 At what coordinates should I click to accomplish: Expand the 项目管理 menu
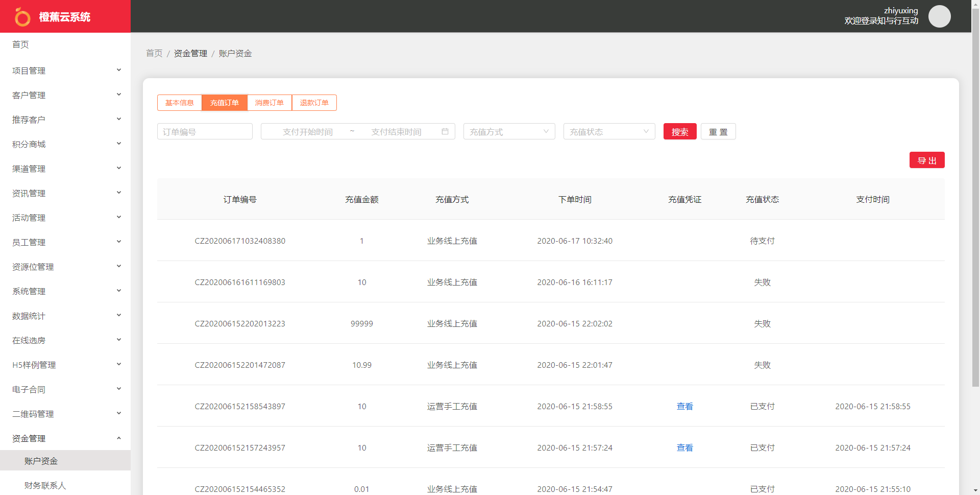pyautogui.click(x=65, y=70)
